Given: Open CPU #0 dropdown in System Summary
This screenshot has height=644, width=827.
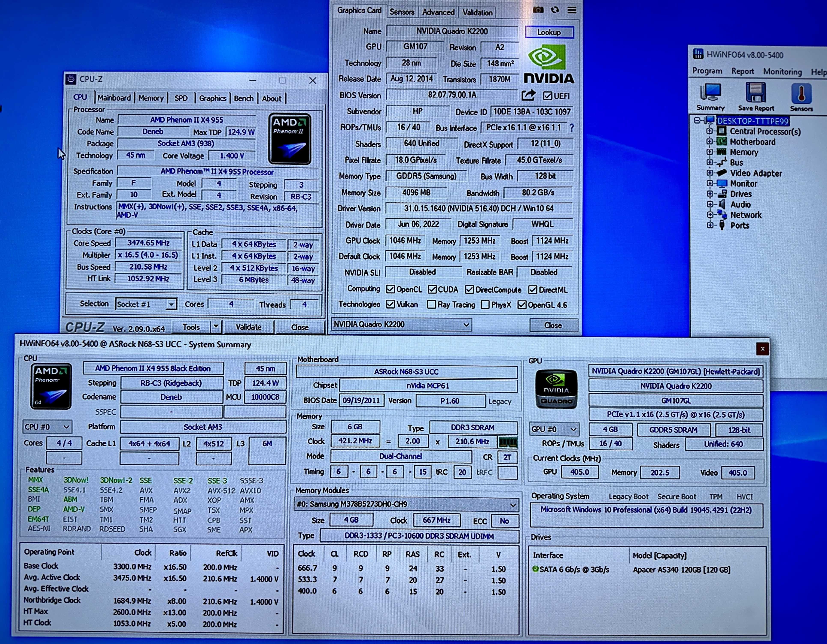Looking at the screenshot, I should pyautogui.click(x=47, y=427).
